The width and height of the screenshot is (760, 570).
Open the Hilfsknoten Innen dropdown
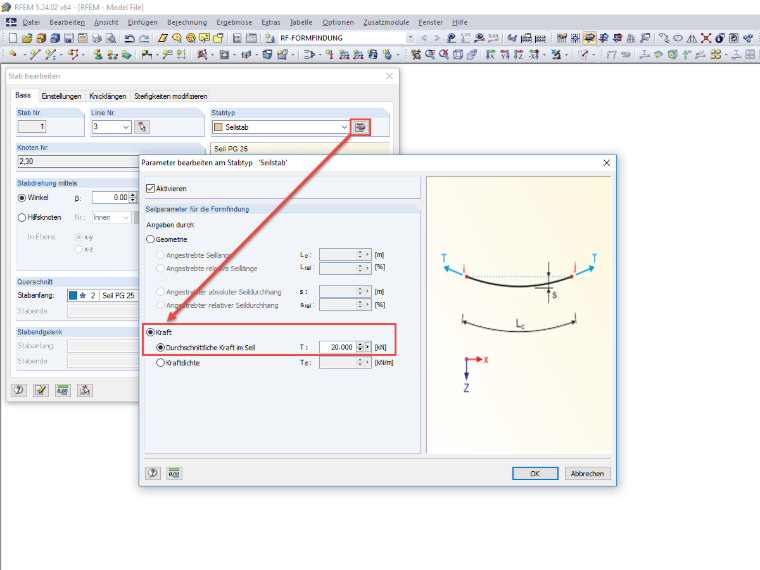[x=126, y=218]
